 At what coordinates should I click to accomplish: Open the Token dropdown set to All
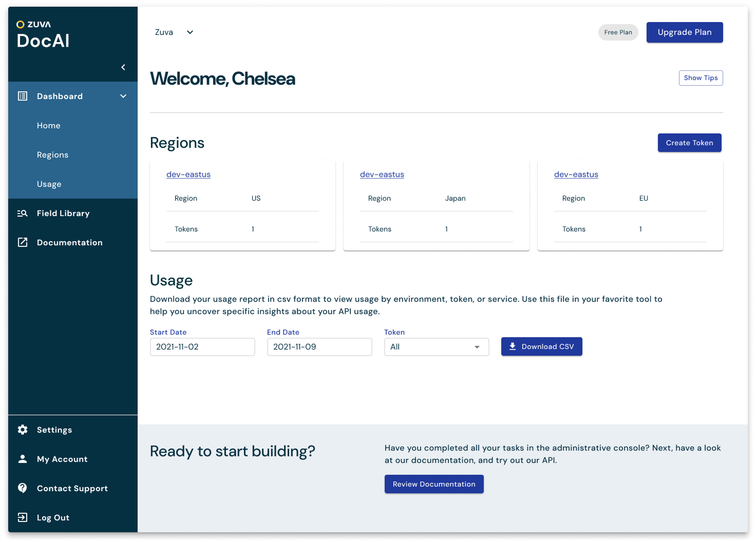click(436, 347)
